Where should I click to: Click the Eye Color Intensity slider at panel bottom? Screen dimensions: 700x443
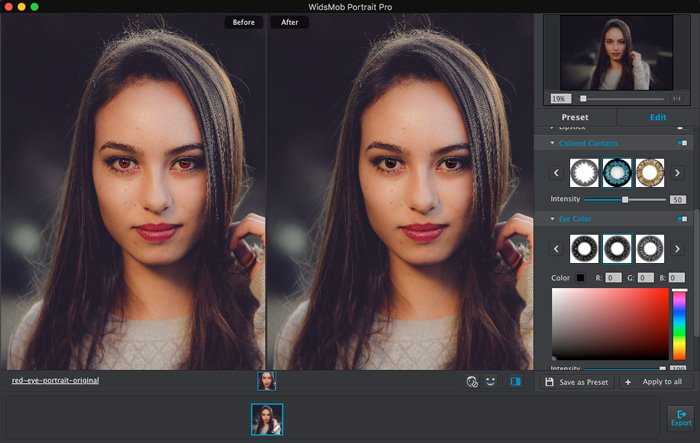click(624, 368)
